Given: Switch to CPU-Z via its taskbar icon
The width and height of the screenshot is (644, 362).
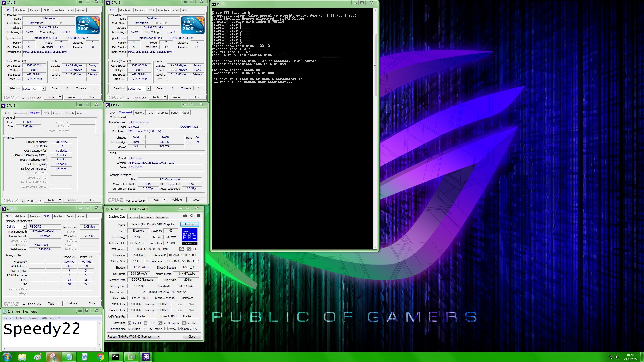Looking at the screenshot, I should [x=146, y=357].
